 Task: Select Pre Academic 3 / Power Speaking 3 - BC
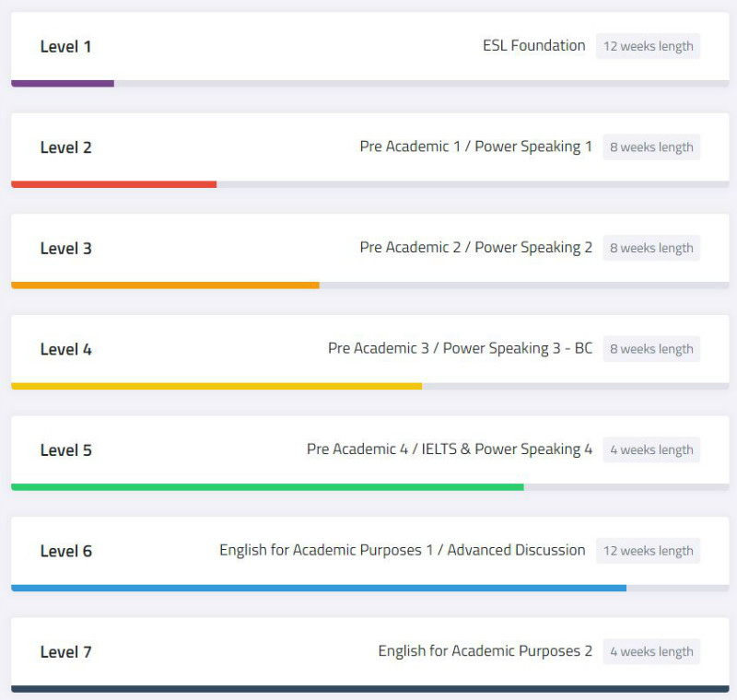click(x=460, y=348)
